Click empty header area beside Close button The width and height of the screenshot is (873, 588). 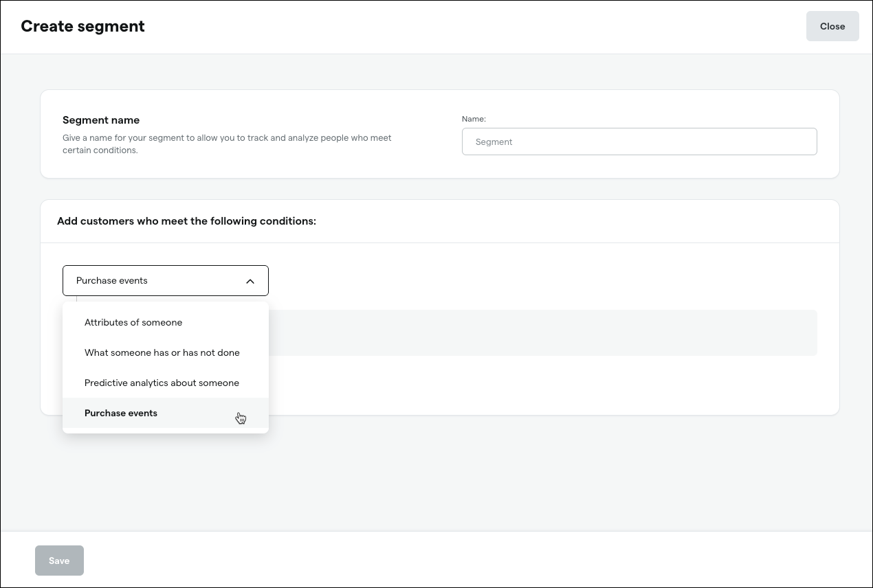coord(481,26)
